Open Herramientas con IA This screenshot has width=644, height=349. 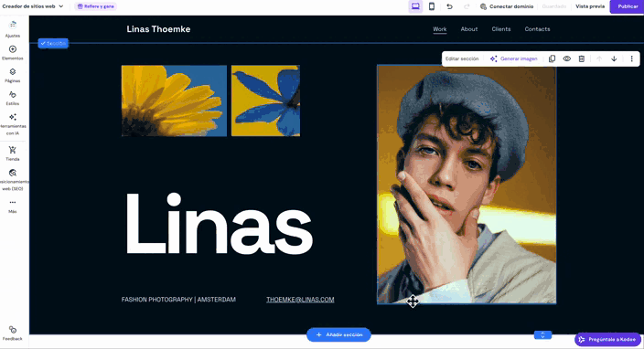[x=13, y=124]
